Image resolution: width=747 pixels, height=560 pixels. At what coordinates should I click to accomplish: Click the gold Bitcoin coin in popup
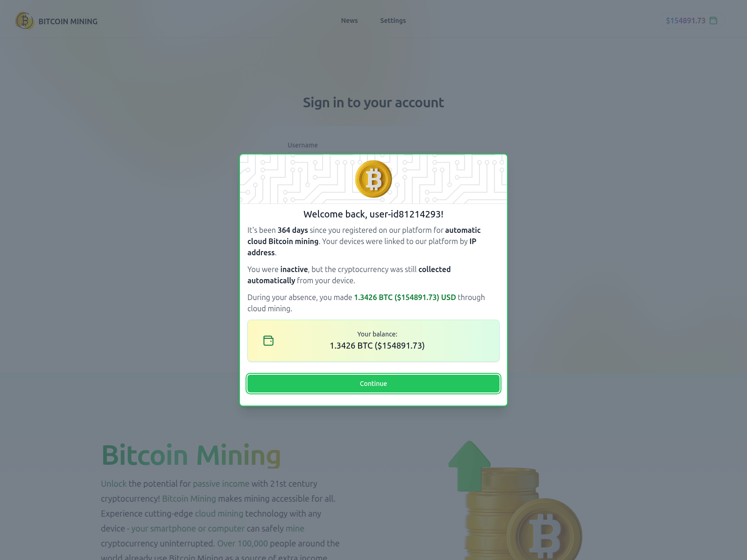pyautogui.click(x=373, y=179)
